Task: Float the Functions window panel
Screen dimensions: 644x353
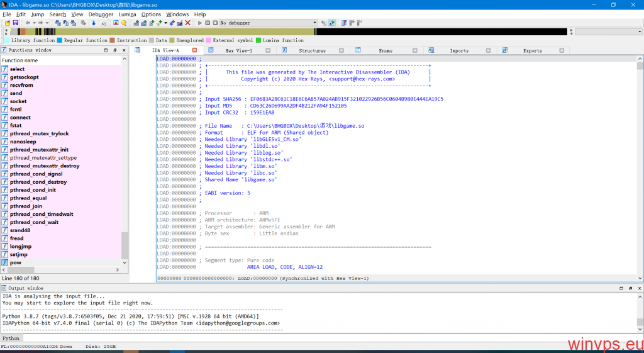Action: 115,50
